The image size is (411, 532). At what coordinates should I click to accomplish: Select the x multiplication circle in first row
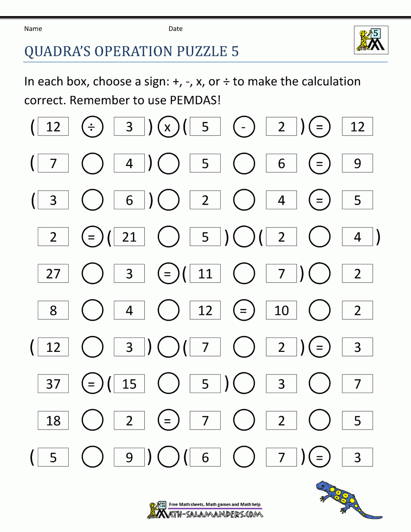click(x=168, y=127)
